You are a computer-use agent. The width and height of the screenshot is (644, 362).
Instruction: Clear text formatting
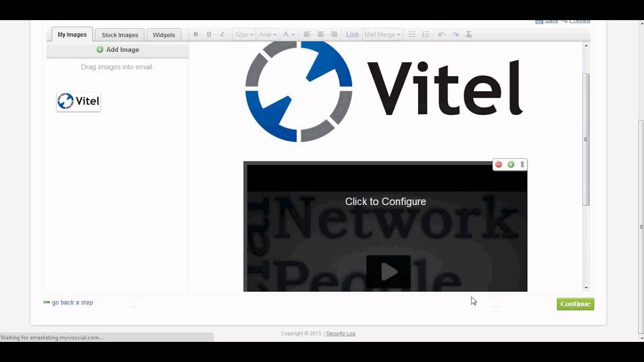(x=468, y=34)
